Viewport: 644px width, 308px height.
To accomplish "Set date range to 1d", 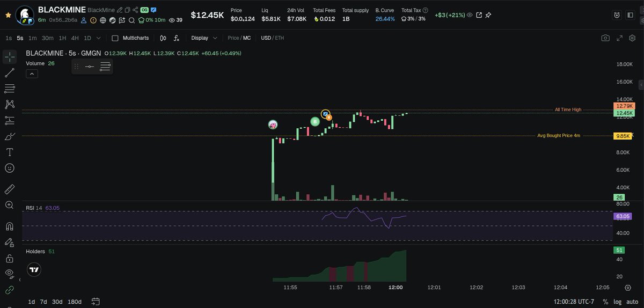I will (32, 302).
